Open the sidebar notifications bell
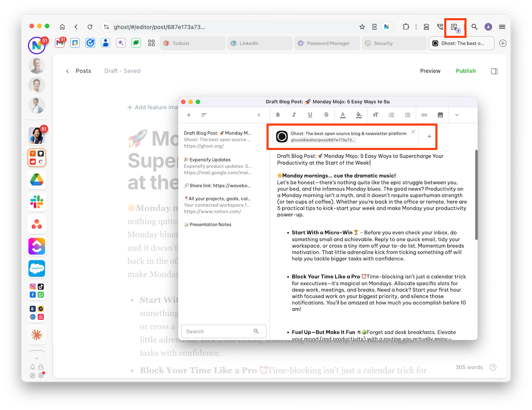 pyautogui.click(x=32, y=367)
